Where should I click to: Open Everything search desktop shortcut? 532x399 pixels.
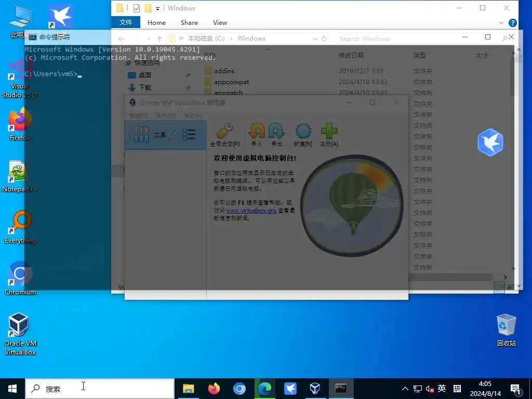point(20,228)
